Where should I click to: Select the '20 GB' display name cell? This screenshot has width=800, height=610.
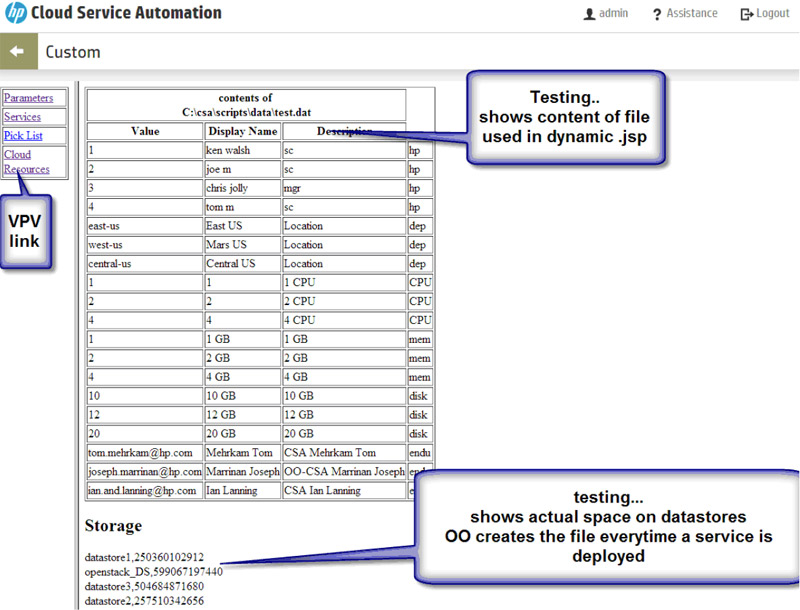(242, 433)
